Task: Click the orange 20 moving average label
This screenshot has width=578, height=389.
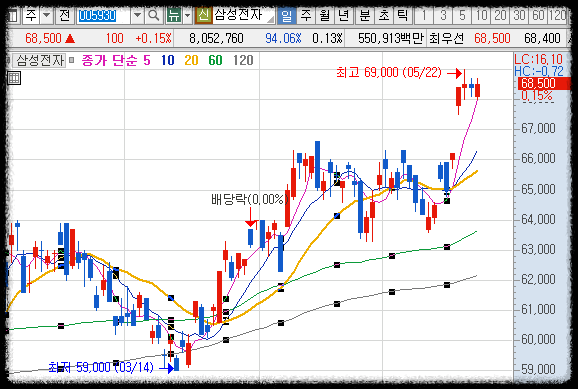Action: 191,60
